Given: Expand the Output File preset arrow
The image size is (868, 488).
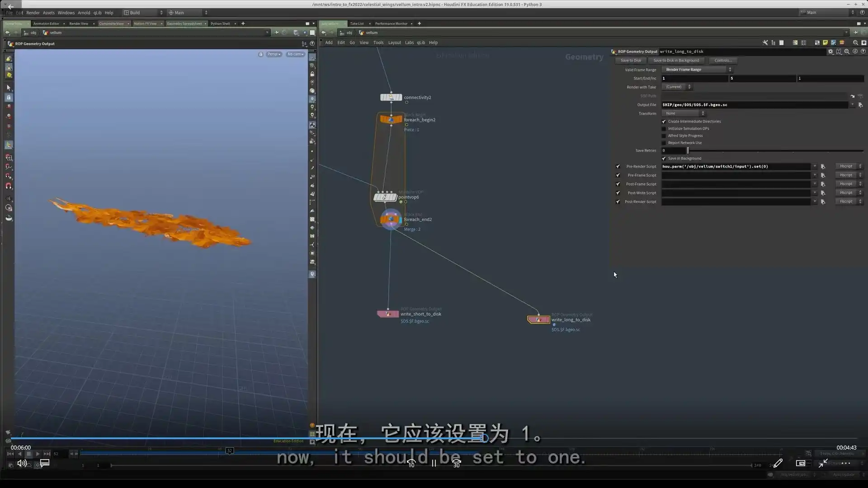Looking at the screenshot, I should tap(853, 105).
